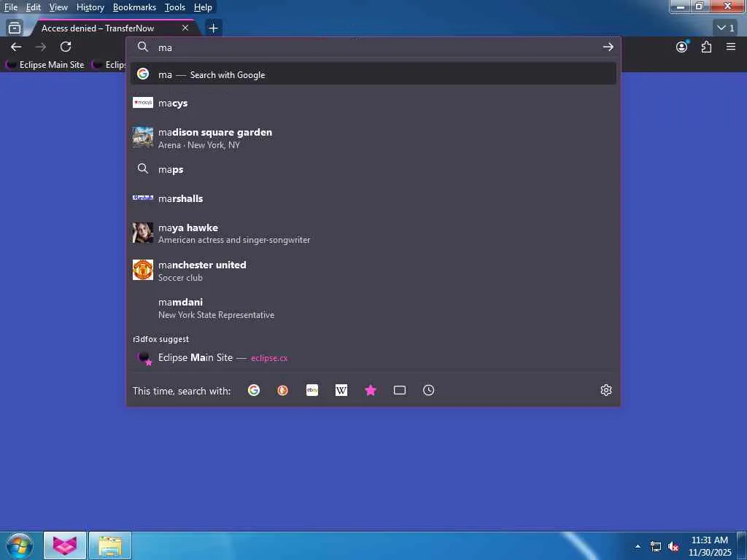747x560 pixels.
Task: Choose madison square garden suggestion
Action: (373, 138)
